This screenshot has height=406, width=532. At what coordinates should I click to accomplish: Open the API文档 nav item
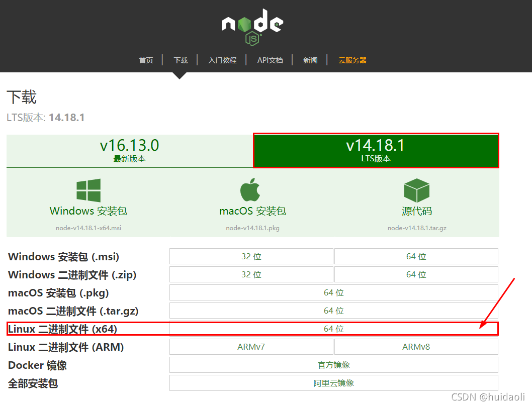270,60
